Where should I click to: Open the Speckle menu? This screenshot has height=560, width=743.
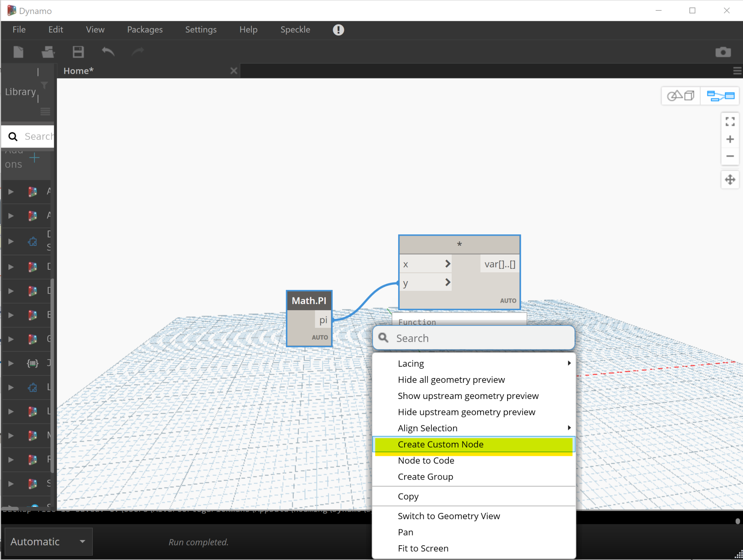click(x=295, y=29)
